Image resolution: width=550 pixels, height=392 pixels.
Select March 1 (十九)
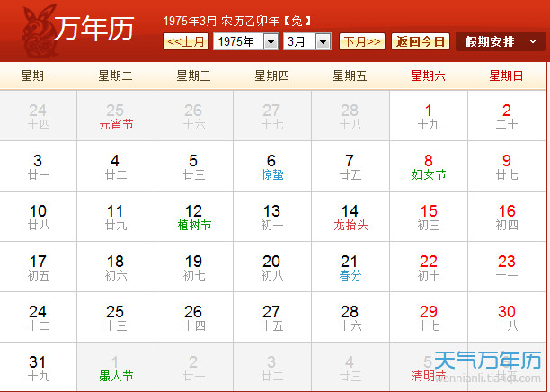(x=429, y=116)
